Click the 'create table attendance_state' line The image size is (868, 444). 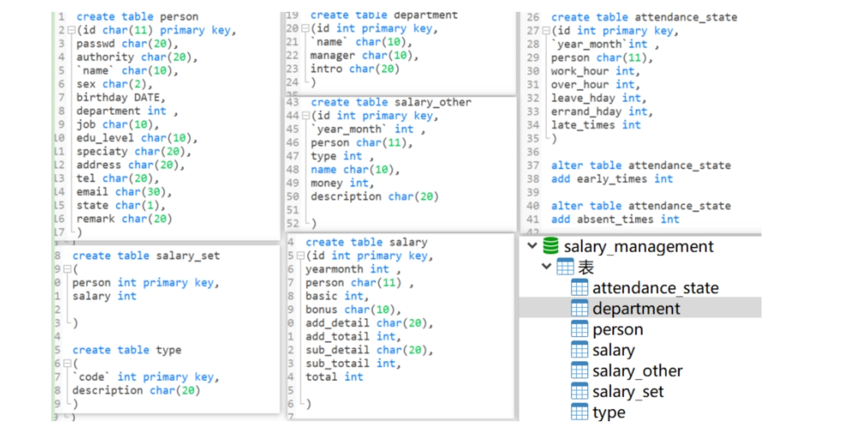644,17
